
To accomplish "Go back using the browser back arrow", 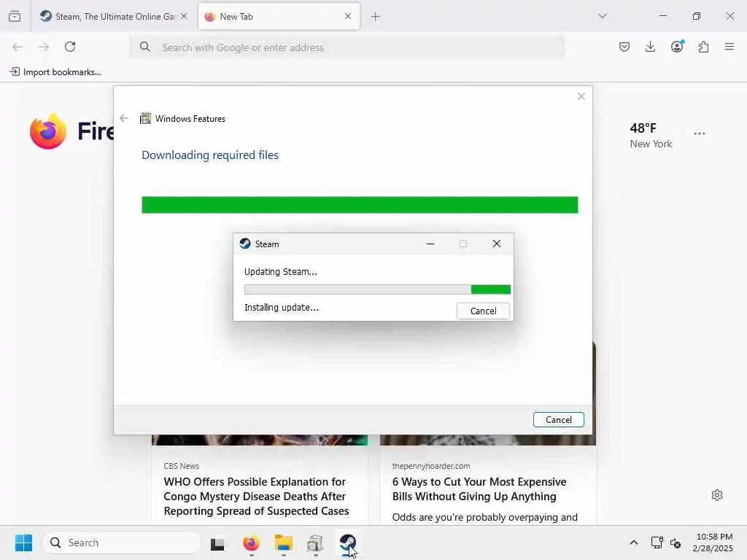I will tap(18, 47).
